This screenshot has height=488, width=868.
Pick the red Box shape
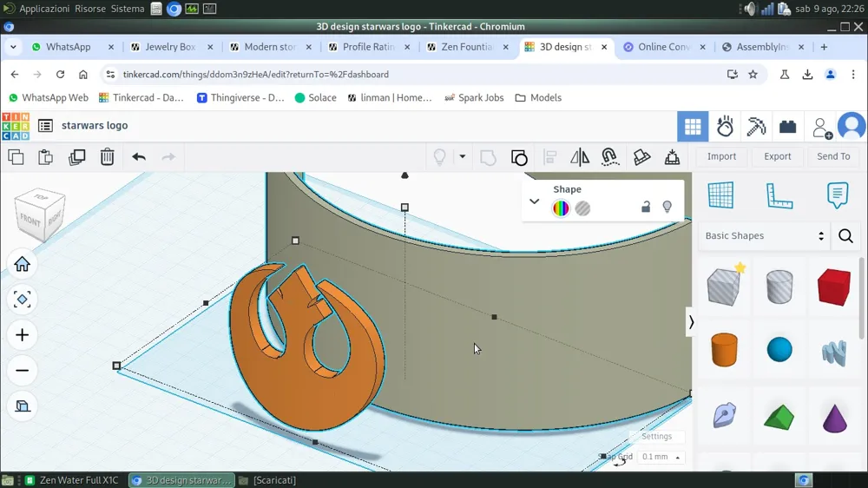click(833, 287)
